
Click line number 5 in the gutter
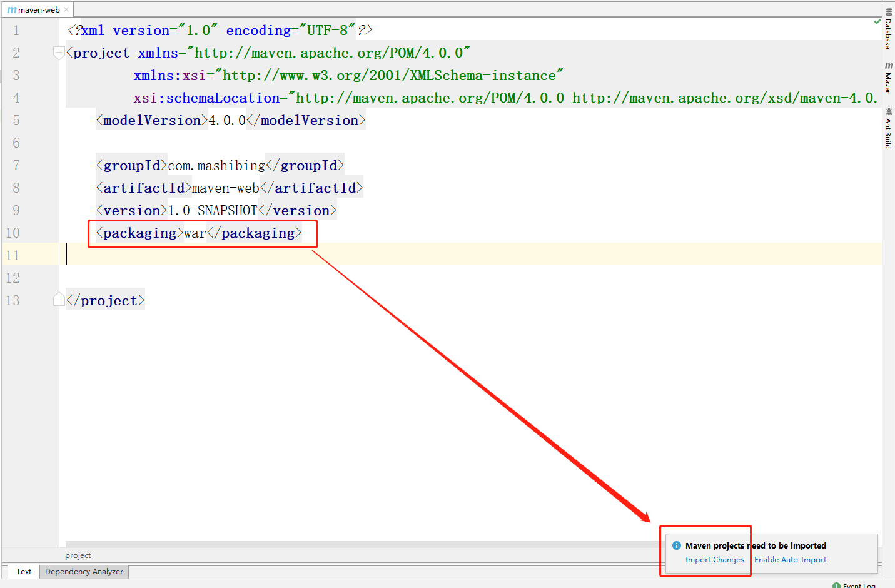tap(16, 120)
